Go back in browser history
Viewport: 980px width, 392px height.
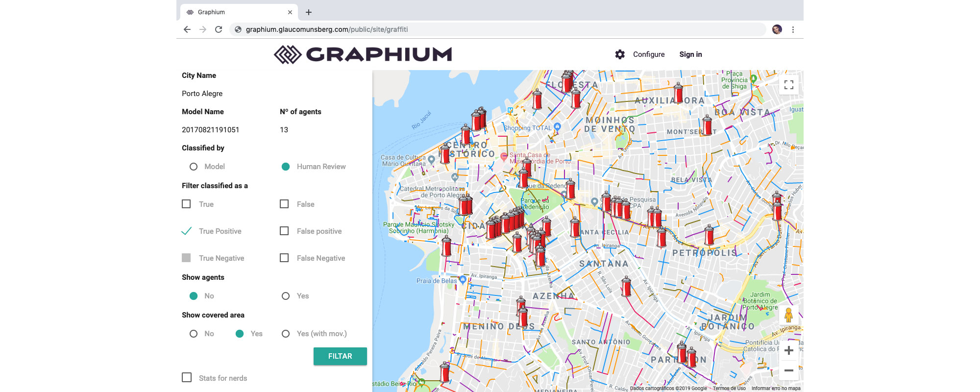point(187,29)
